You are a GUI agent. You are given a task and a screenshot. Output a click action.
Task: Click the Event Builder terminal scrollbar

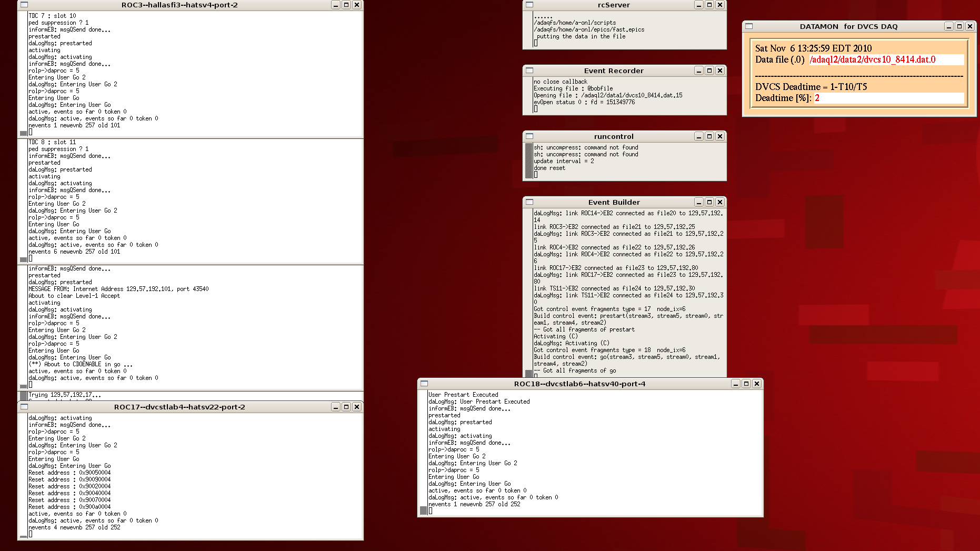coord(529,292)
